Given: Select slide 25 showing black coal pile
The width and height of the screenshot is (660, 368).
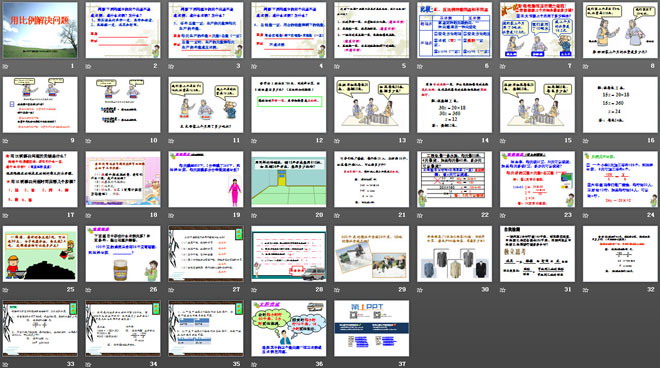Looking at the screenshot, I should (x=40, y=253).
